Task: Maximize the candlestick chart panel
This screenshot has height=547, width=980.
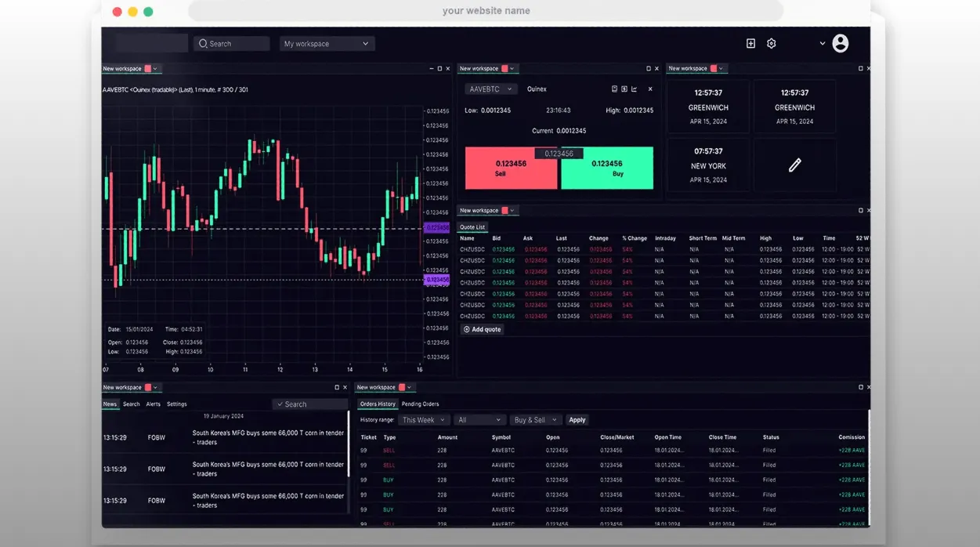Action: tap(439, 69)
